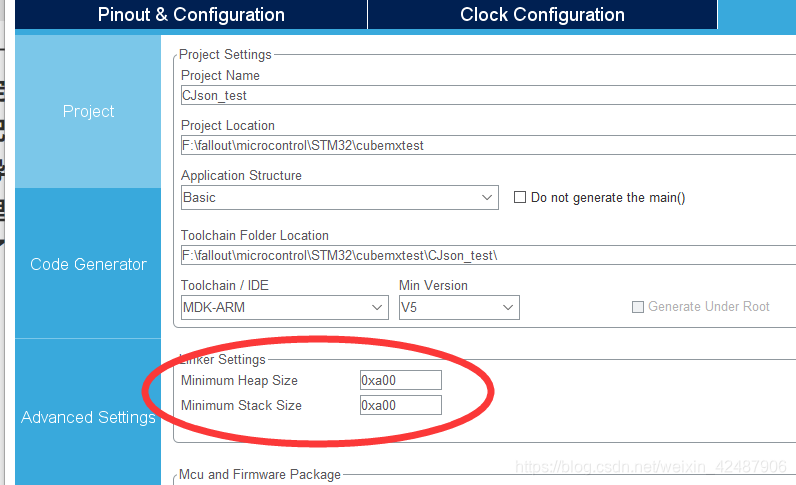Click the Project Location path field
This screenshot has width=796, height=485.
click(488, 145)
